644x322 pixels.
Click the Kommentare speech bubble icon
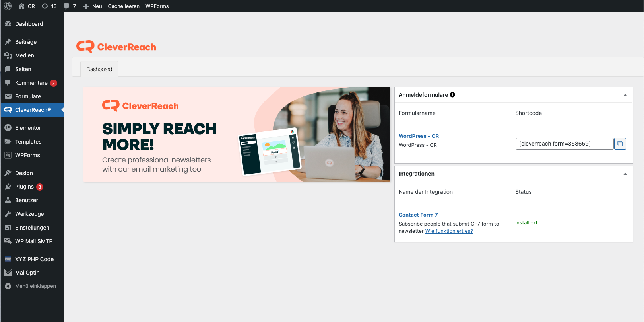[8, 83]
